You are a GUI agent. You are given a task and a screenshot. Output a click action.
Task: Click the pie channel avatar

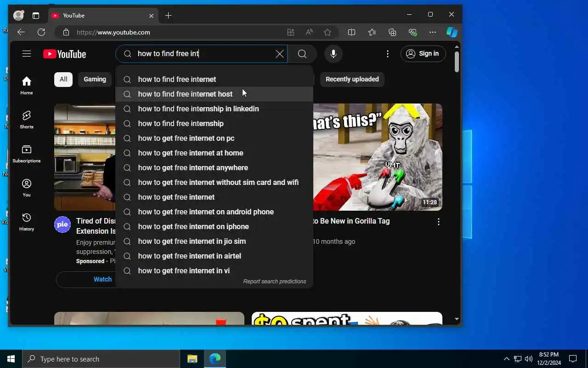[62, 224]
